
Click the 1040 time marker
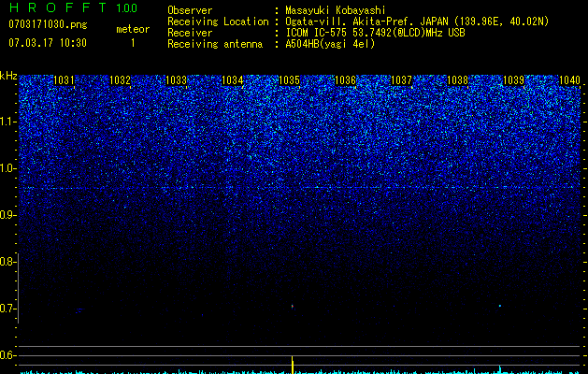(569, 79)
